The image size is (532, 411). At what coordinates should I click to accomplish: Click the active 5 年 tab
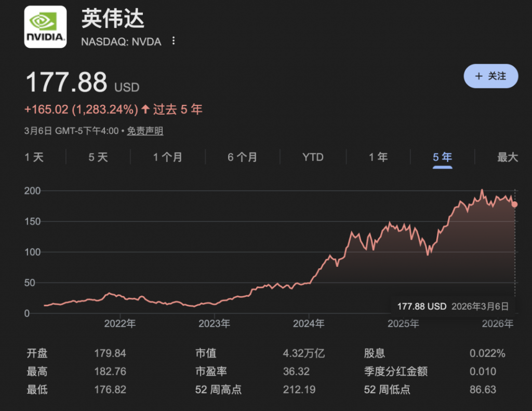tap(443, 157)
